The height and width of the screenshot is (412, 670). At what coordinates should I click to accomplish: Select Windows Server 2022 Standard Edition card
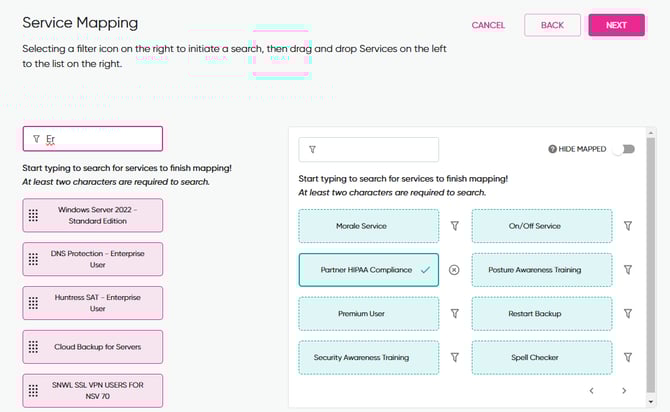point(93,215)
